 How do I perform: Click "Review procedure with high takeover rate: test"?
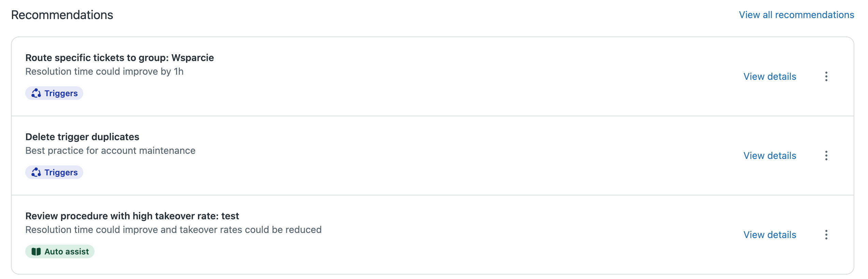(132, 216)
